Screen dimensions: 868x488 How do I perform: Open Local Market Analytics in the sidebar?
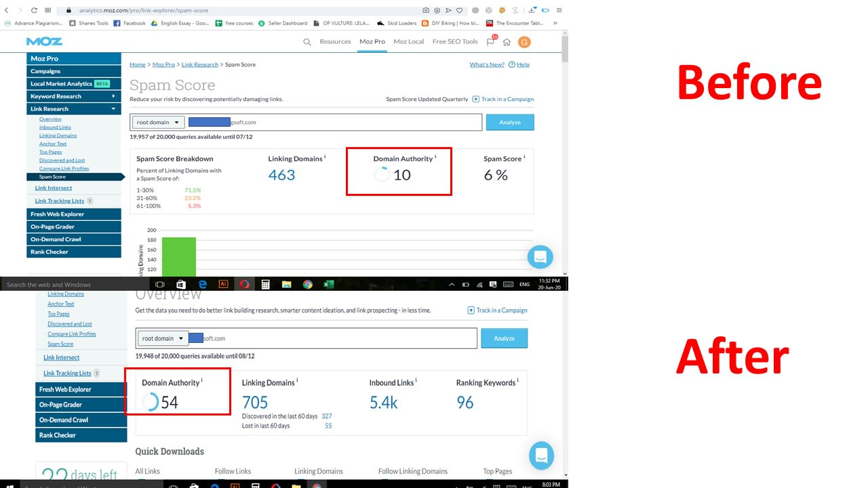[x=75, y=83]
